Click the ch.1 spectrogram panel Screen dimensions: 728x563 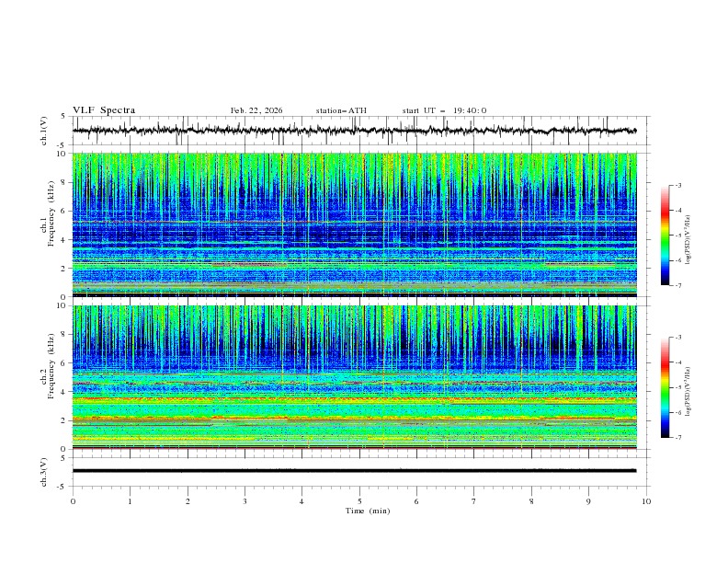coord(355,224)
